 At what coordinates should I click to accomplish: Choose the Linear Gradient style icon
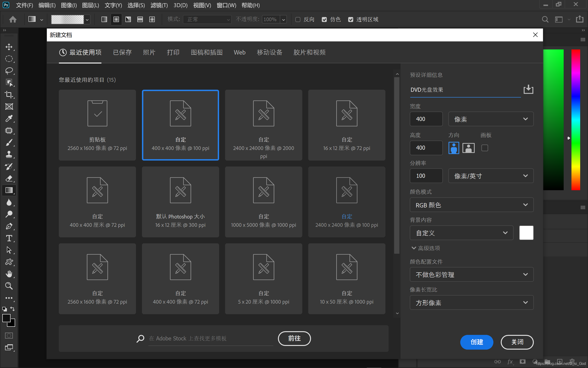(104, 19)
